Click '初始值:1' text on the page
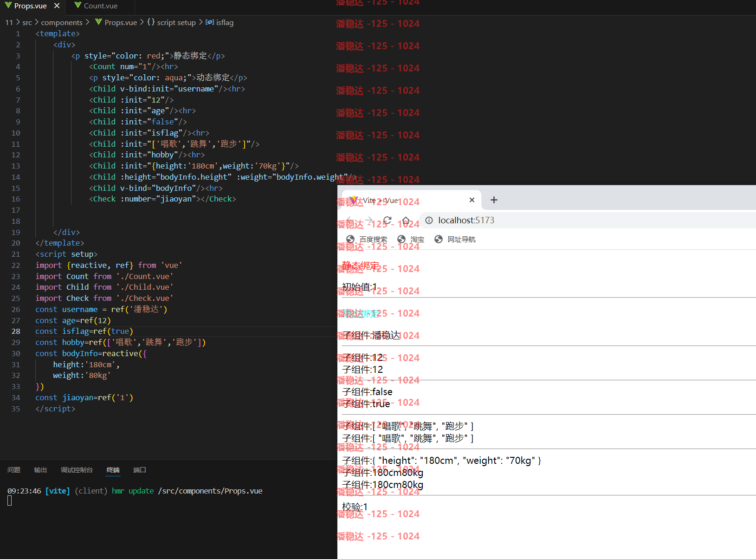 tap(359, 287)
